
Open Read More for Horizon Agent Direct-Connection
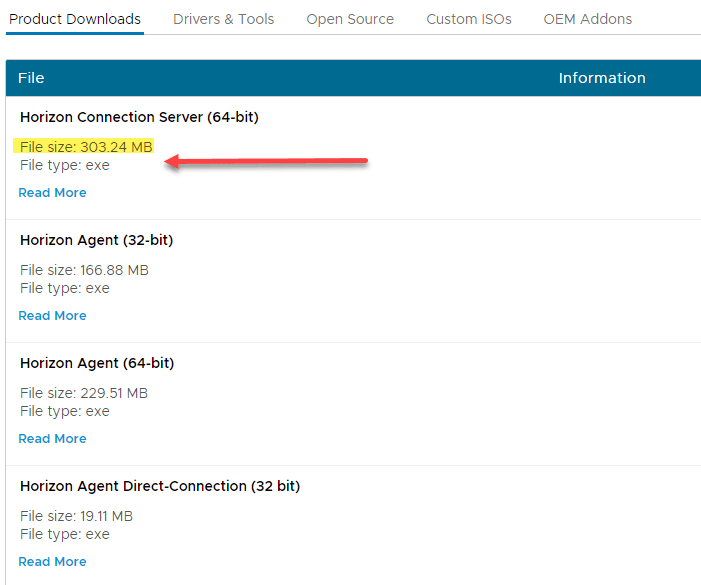pyautogui.click(x=52, y=561)
